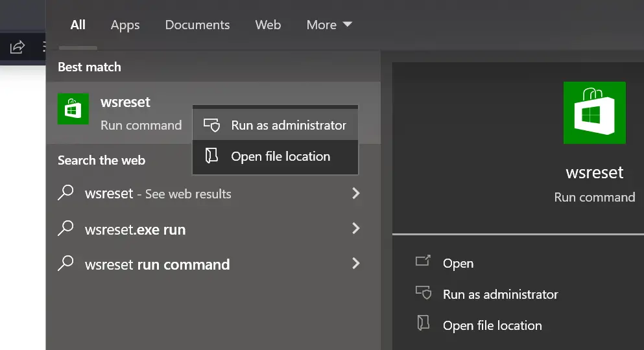Expand the More filter dropdown

click(329, 25)
